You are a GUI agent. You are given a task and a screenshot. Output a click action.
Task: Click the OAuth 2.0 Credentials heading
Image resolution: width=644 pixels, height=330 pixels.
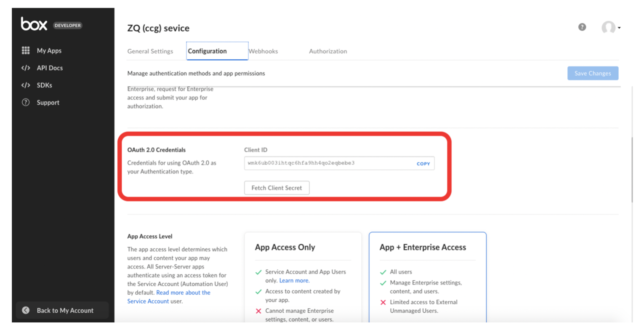click(x=156, y=150)
